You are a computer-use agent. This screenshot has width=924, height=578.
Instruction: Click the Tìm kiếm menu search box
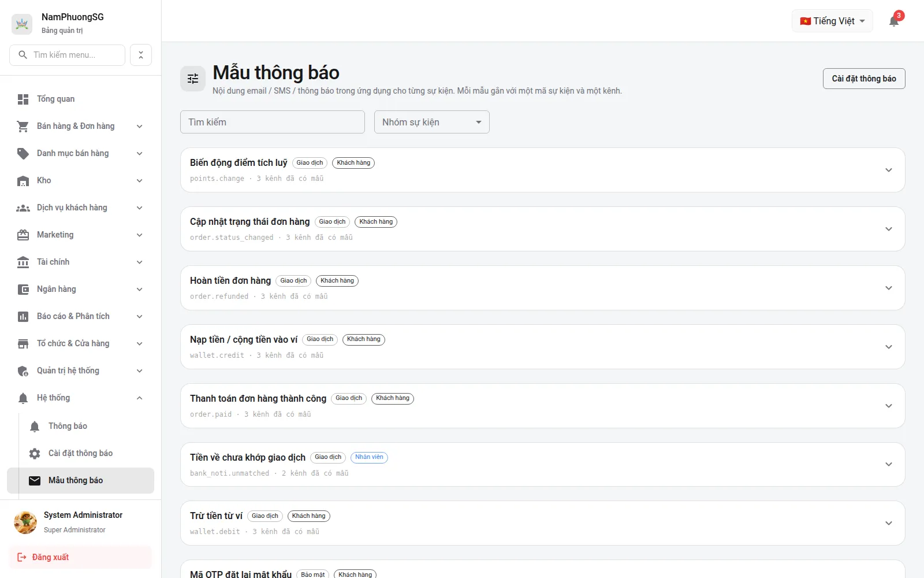[68, 55]
